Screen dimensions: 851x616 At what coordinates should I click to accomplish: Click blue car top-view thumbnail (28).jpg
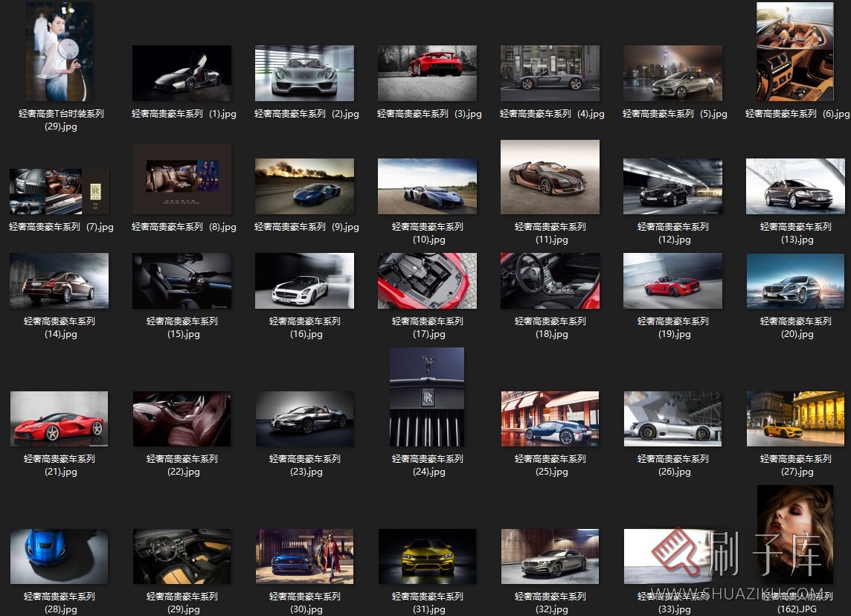59,556
